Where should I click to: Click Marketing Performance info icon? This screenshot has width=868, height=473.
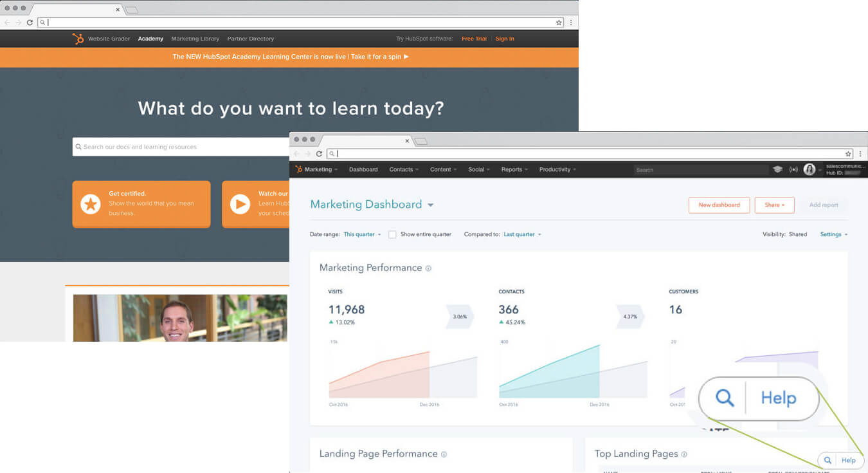(x=428, y=268)
